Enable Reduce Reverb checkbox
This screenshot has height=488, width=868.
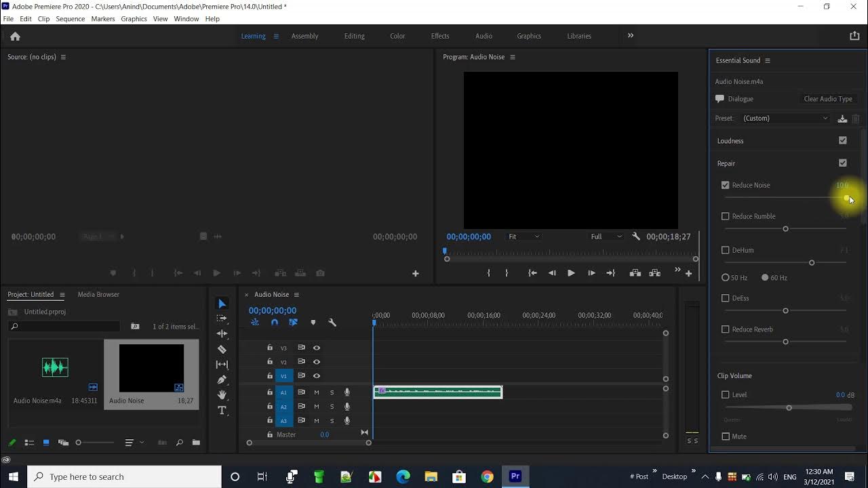tap(726, 329)
